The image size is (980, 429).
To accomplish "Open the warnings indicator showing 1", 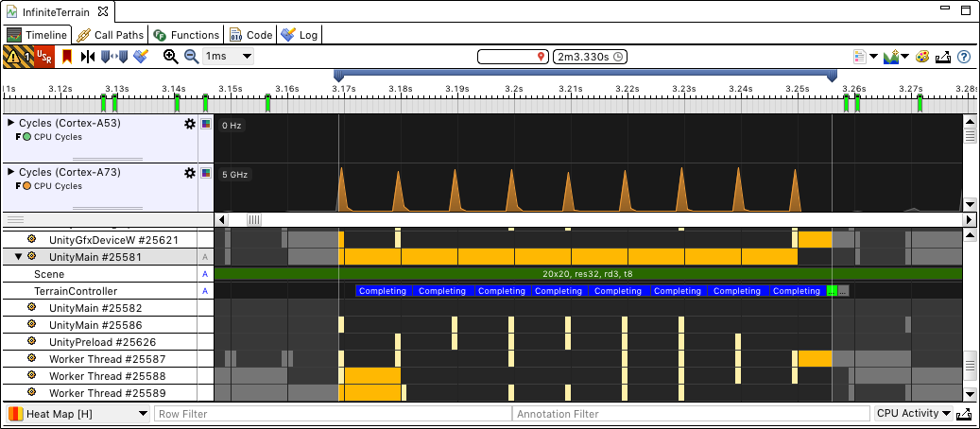I will point(18,57).
